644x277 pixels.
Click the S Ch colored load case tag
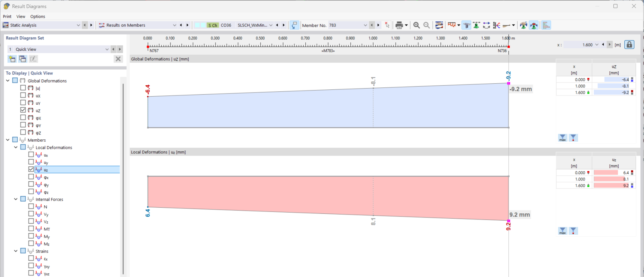point(212,25)
